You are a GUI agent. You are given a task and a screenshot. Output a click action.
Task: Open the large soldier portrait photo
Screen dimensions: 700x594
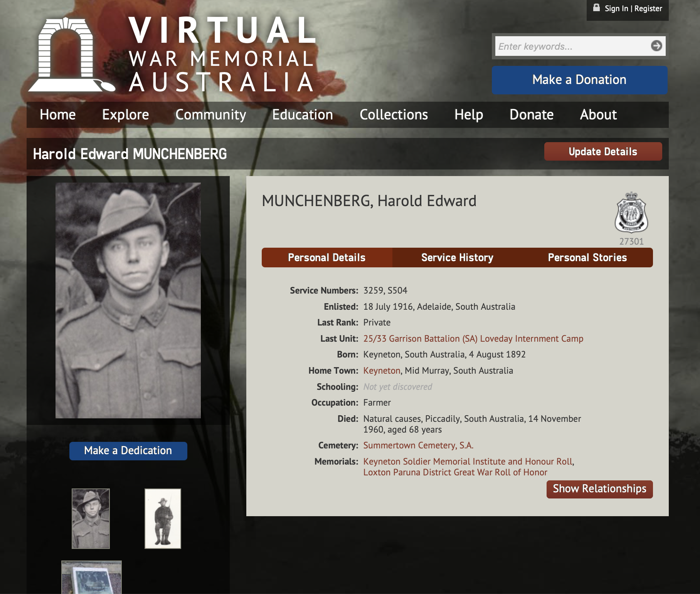click(x=128, y=300)
